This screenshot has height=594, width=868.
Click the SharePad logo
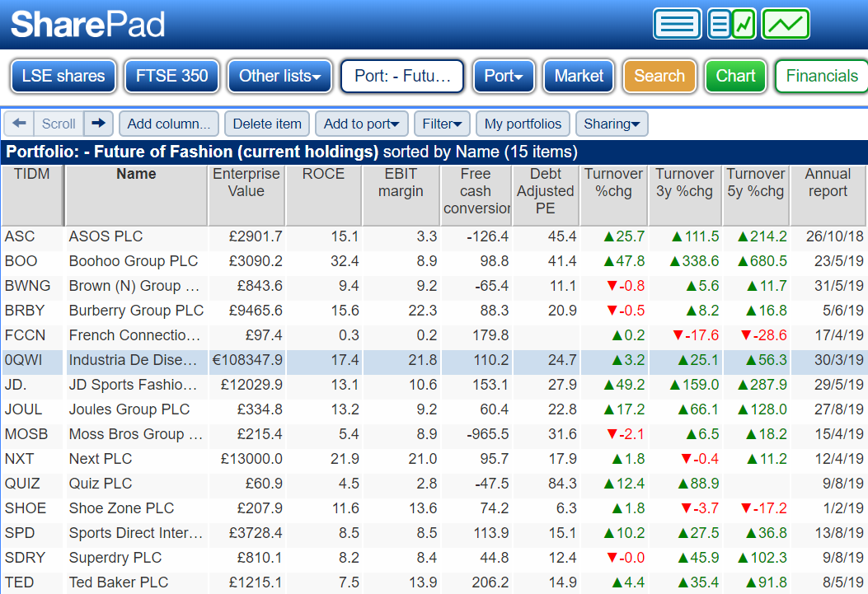(x=87, y=25)
